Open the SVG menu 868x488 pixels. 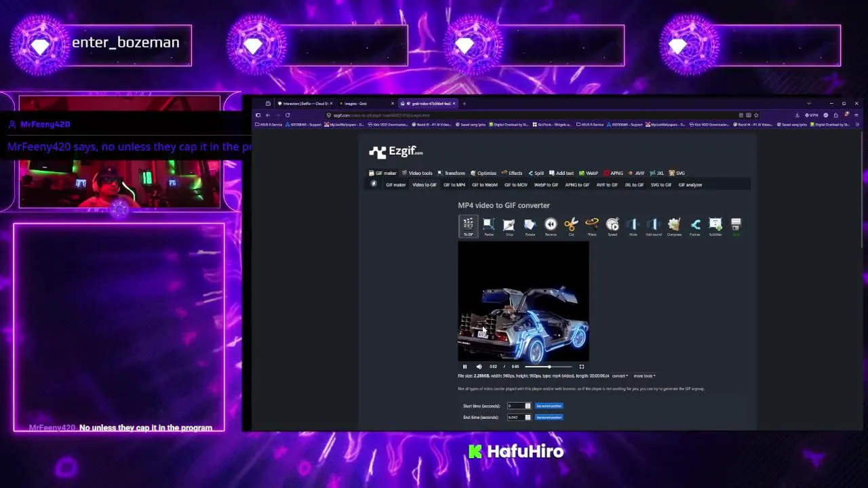click(677, 173)
